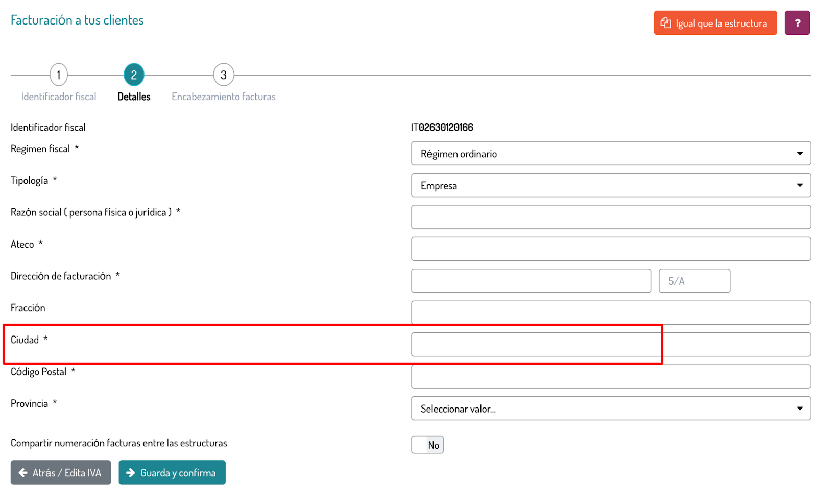Image resolution: width=817 pixels, height=504 pixels.
Task: Focus the Ateco text field
Action: pyautogui.click(x=610, y=249)
